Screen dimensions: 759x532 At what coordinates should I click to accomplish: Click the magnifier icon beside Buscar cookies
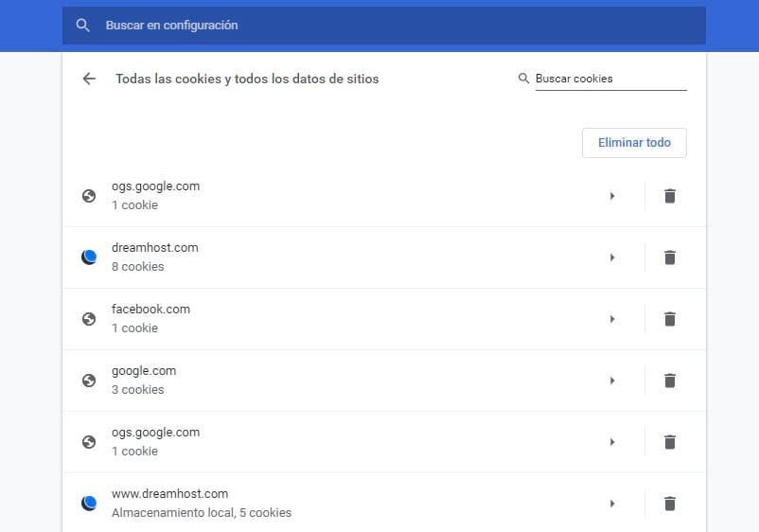tap(523, 80)
